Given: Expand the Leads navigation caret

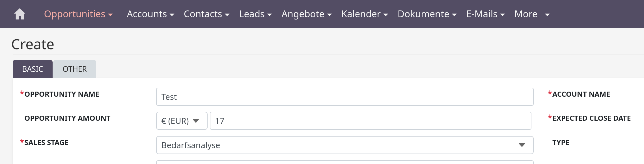Looking at the screenshot, I should (270, 15).
